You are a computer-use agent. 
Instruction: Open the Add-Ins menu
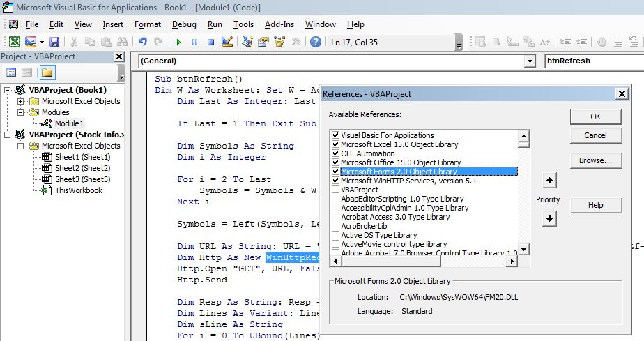pos(279,24)
